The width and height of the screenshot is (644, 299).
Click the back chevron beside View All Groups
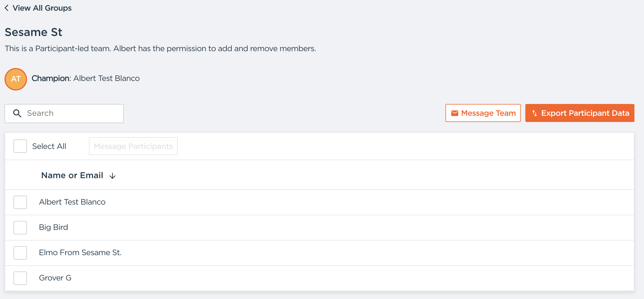7,8
